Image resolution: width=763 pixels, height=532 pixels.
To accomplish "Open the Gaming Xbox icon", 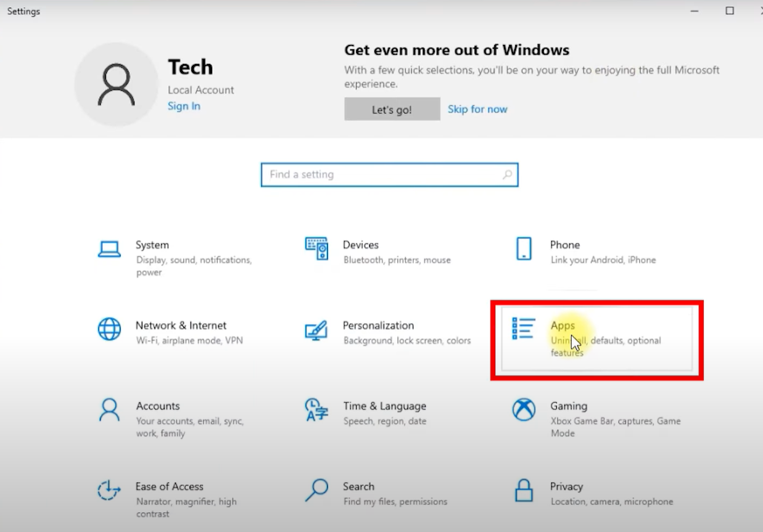I will pyautogui.click(x=524, y=410).
